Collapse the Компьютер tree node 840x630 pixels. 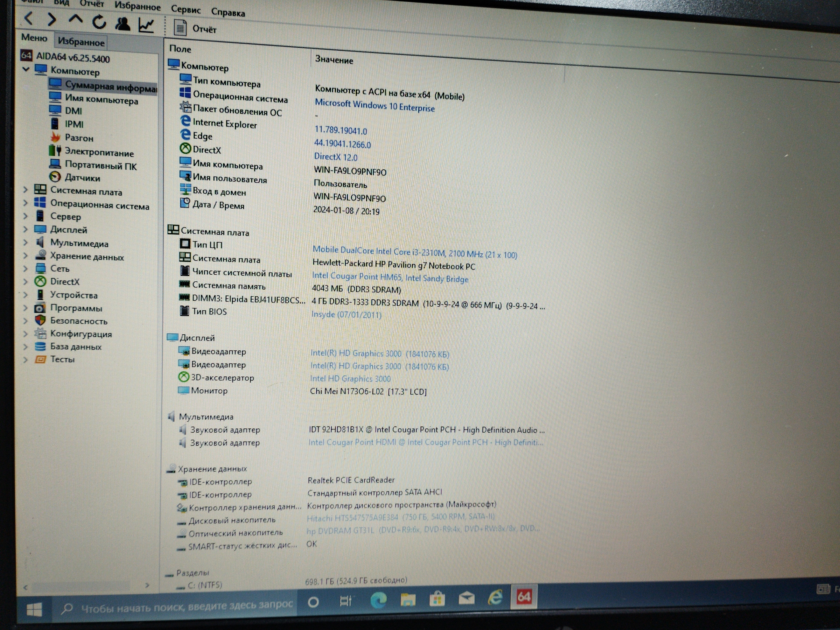coord(26,69)
